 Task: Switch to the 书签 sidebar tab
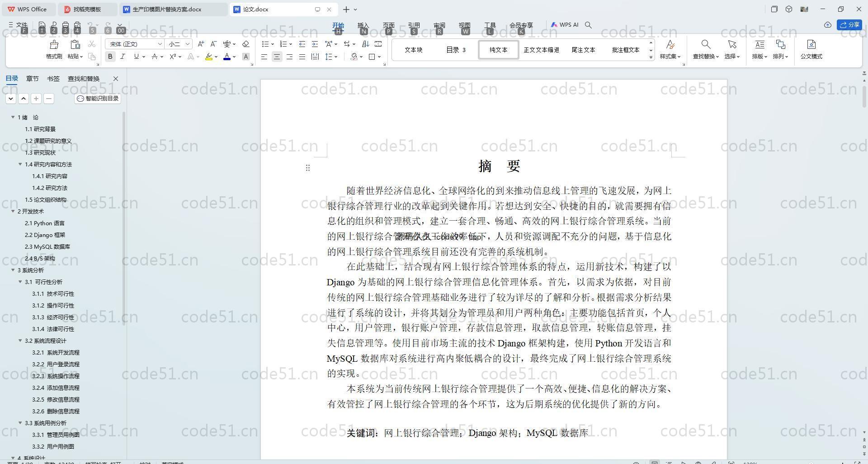(53, 79)
